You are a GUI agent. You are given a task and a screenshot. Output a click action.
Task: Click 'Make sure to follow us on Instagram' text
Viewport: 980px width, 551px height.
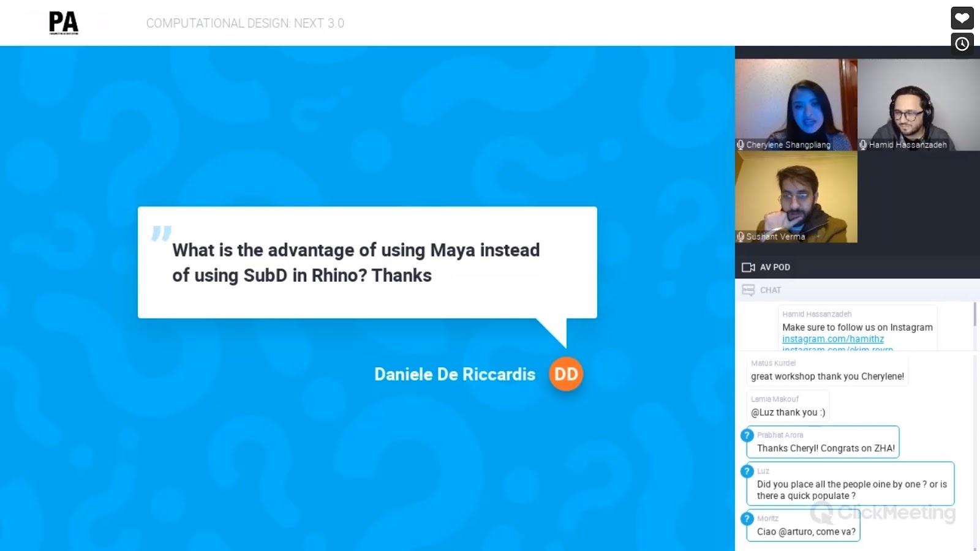(858, 328)
